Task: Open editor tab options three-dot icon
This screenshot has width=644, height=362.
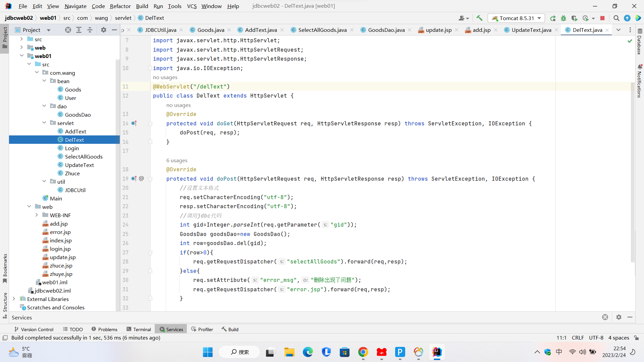Action: 630,30
